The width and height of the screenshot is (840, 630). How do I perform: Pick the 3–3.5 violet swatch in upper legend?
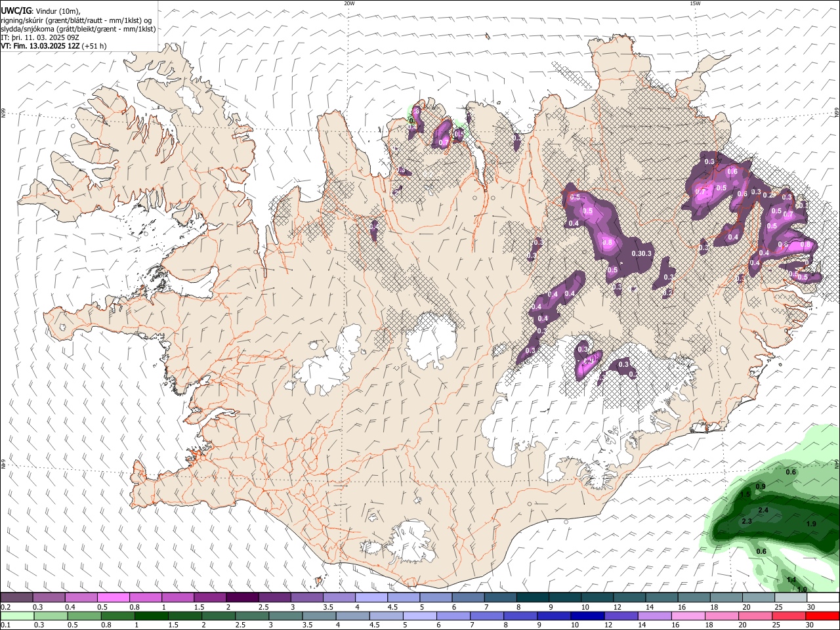(x=307, y=598)
